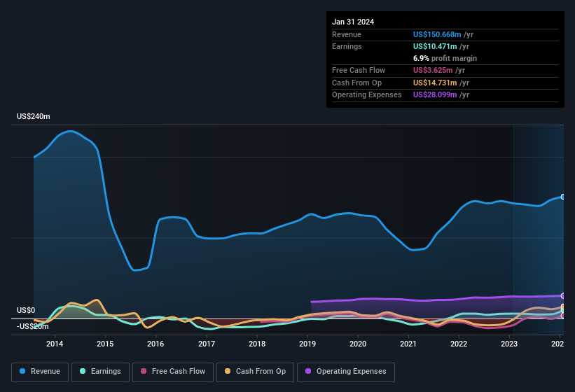Screen dimensions: 575x392
Task: Click the -US$20m y-axis label
Action: point(33,326)
